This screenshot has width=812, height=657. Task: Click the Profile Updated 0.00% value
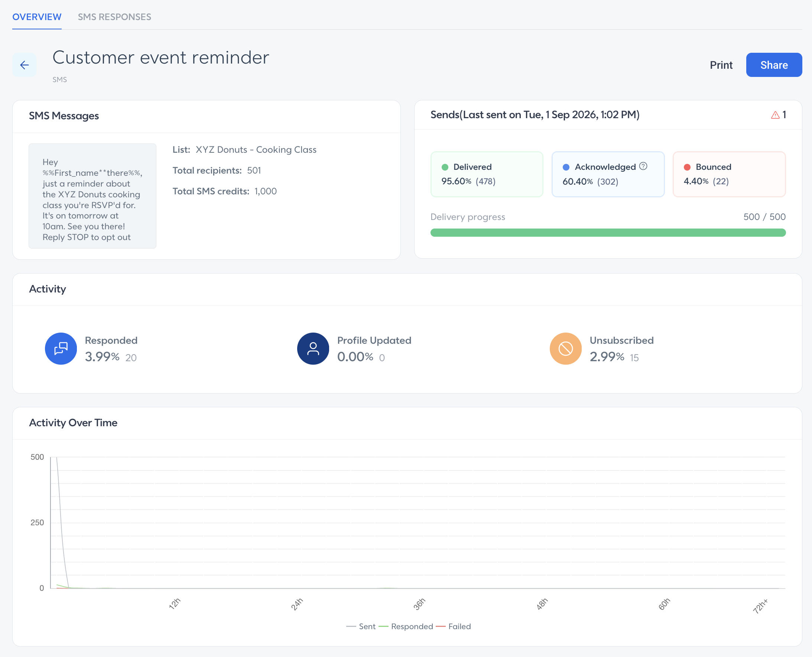355,357
